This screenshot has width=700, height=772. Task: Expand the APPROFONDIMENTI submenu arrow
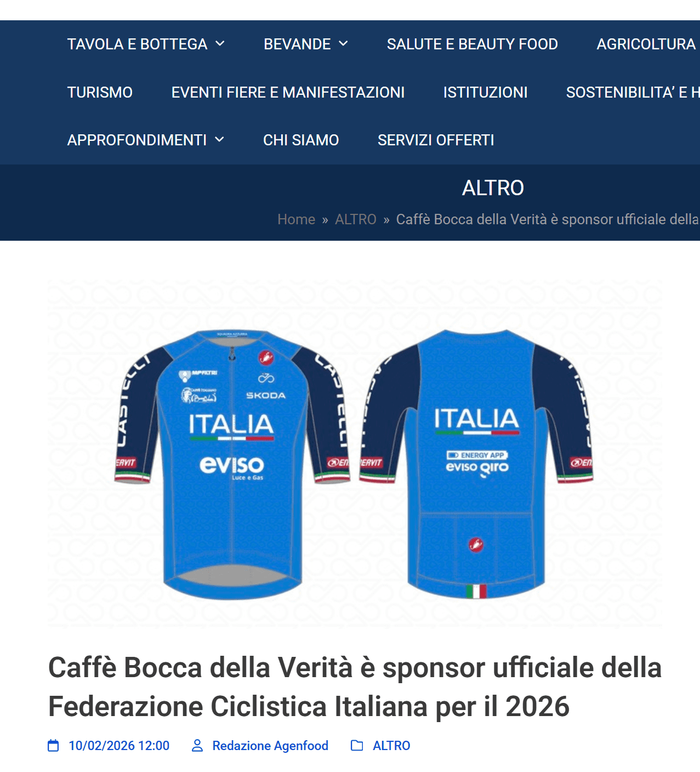(219, 140)
